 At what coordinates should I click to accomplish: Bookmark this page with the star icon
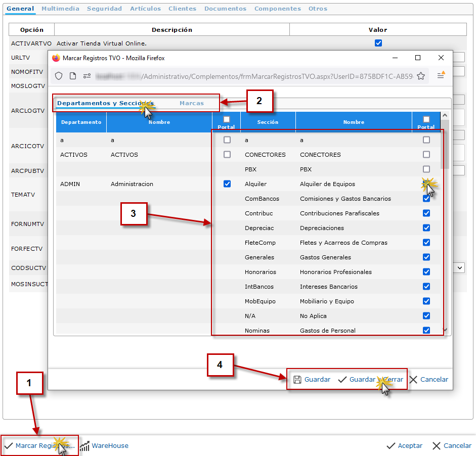[x=420, y=76]
